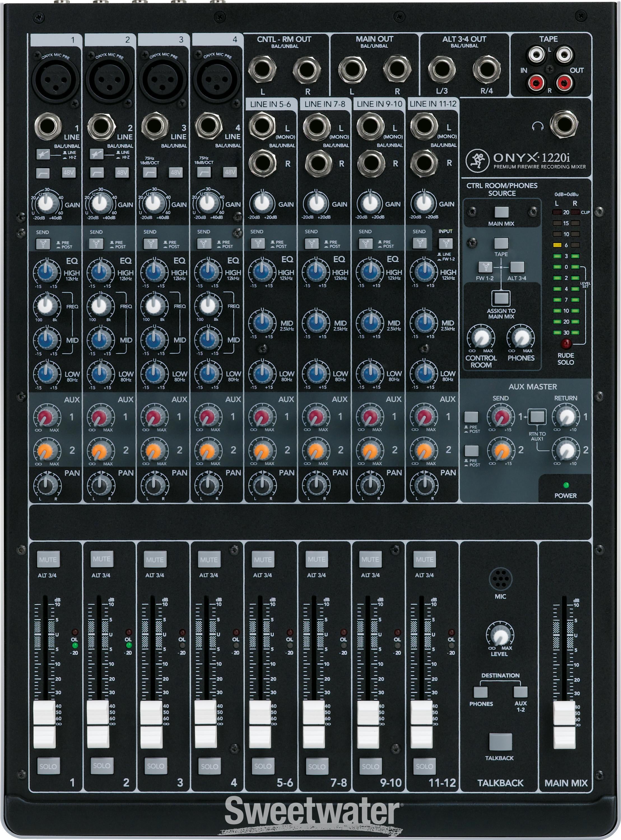
Task: Toggle 48V phantom power on channel 1
Action: pyautogui.click(x=69, y=172)
